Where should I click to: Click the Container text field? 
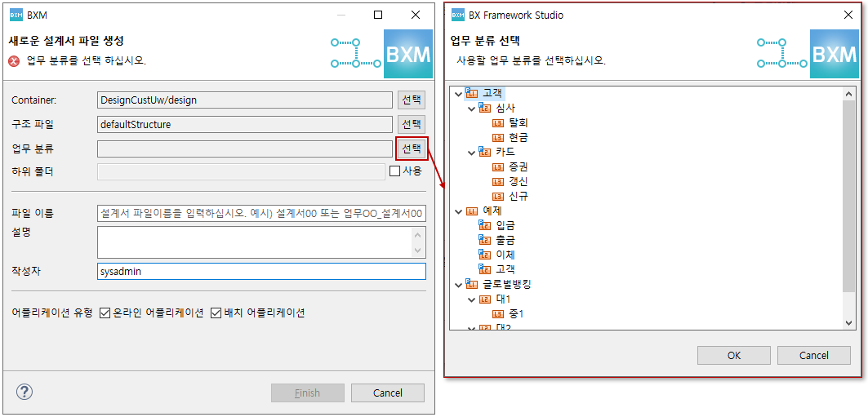(245, 100)
